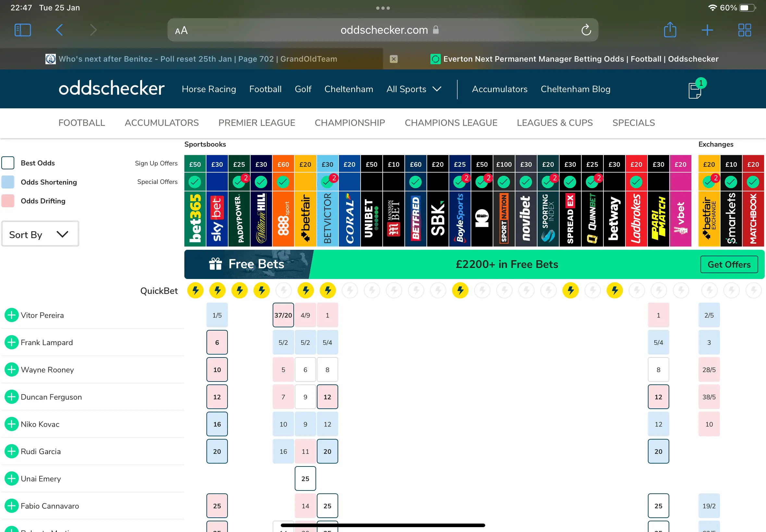
Task: Open the Safari sidebar panel icon
Action: [23, 30]
